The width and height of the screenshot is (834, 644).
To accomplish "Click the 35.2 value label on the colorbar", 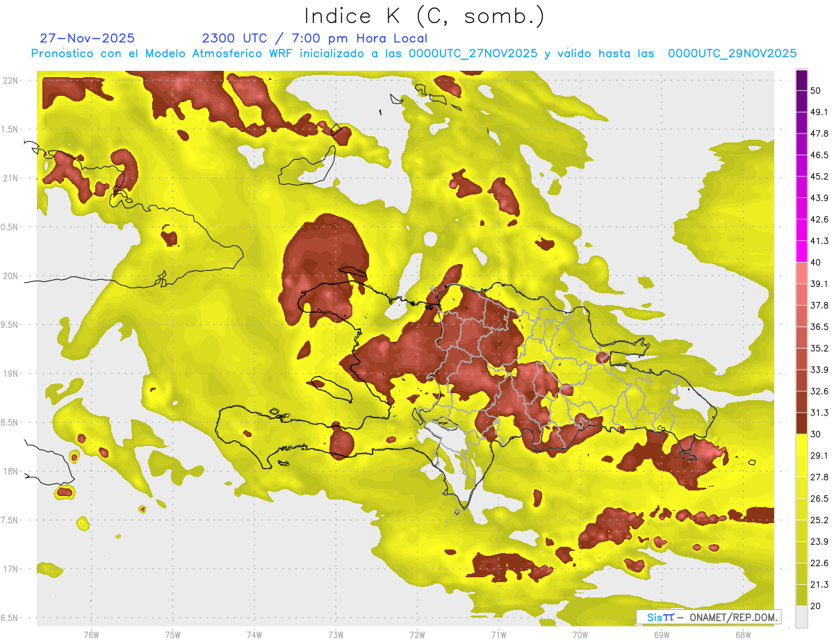I will (820, 348).
